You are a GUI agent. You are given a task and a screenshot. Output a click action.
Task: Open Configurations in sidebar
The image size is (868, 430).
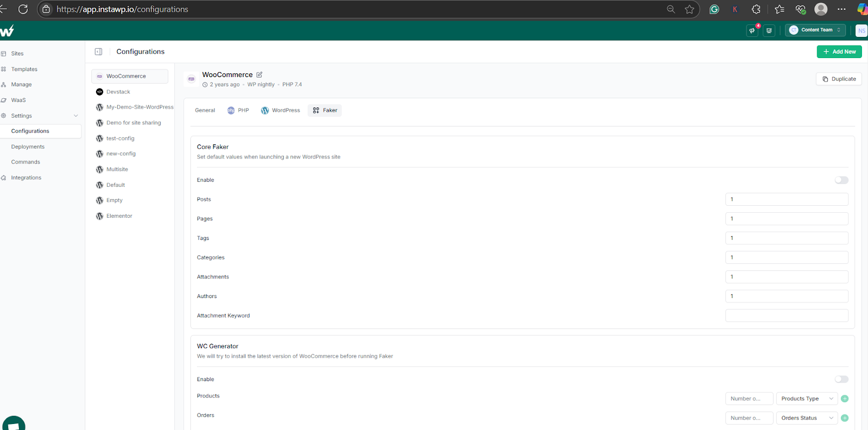30,131
